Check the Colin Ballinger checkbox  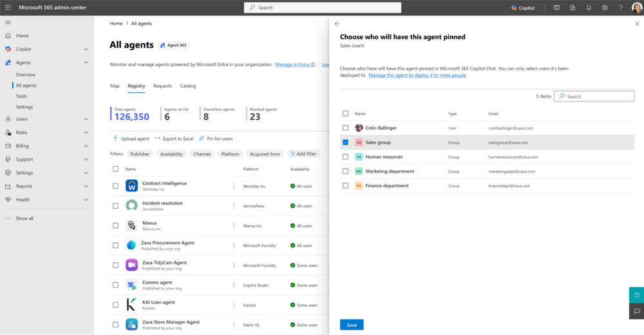click(346, 128)
